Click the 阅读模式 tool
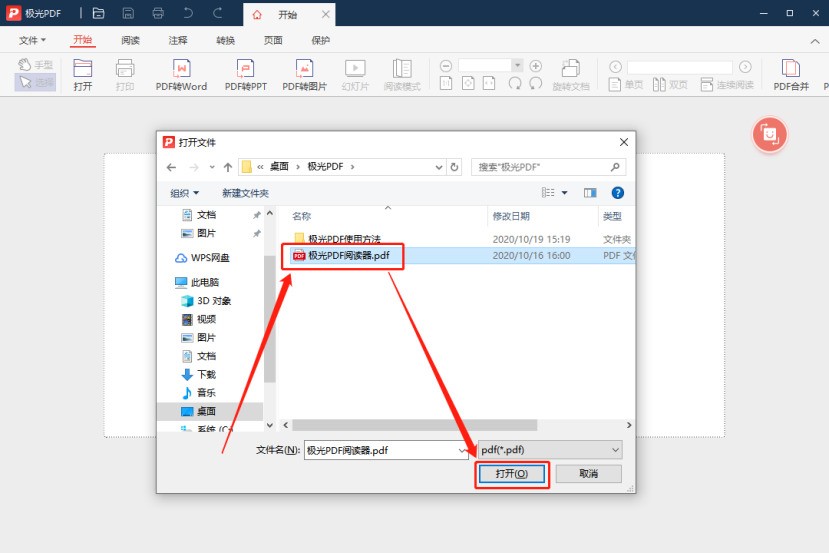Viewport: 829px width, 553px height. click(x=402, y=75)
